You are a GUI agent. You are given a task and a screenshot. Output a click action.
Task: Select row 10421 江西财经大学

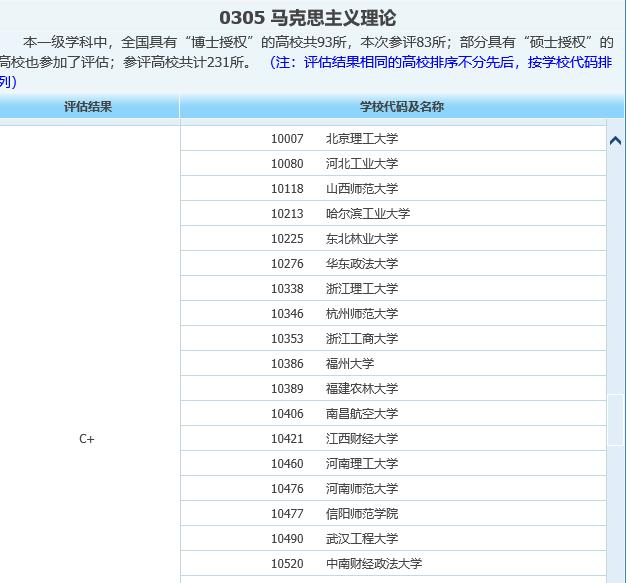coord(393,438)
